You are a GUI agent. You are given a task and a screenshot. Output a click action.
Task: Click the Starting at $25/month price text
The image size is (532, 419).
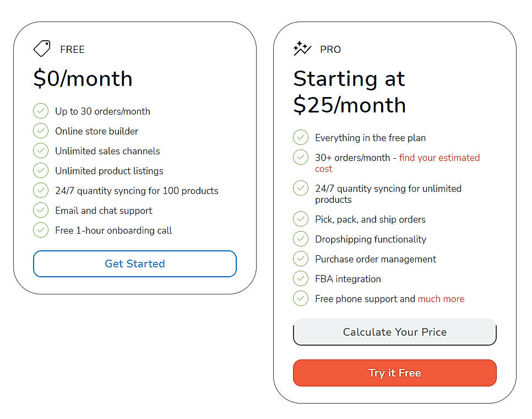pyautogui.click(x=349, y=92)
